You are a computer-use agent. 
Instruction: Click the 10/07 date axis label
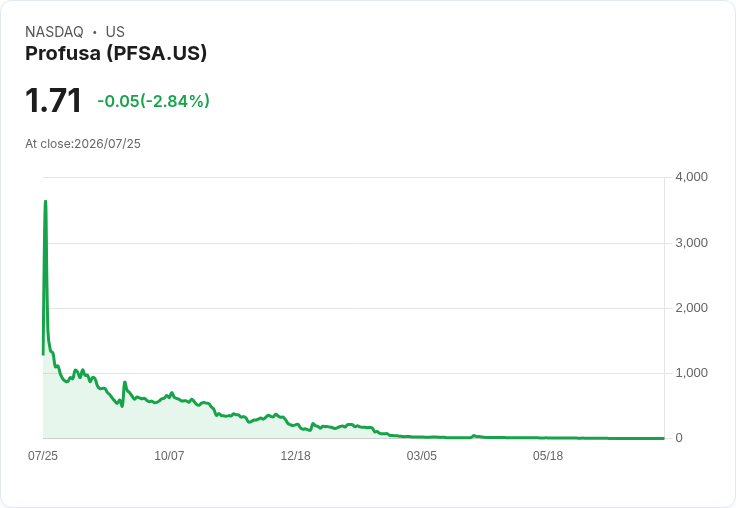pyautogui.click(x=169, y=455)
